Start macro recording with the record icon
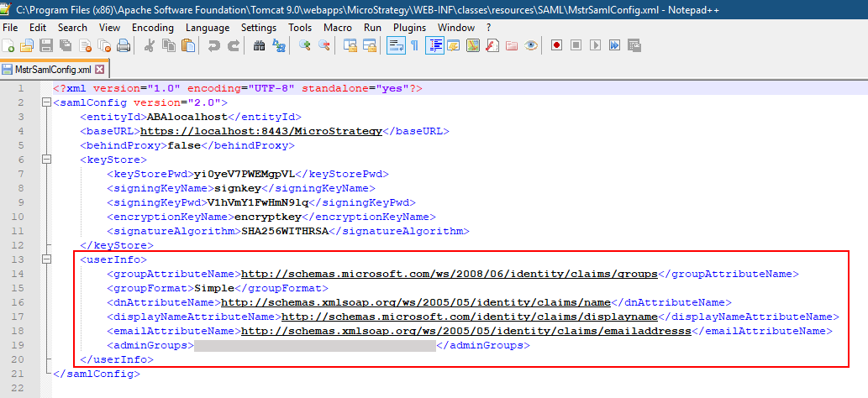The height and width of the screenshot is (398, 868). point(556,45)
